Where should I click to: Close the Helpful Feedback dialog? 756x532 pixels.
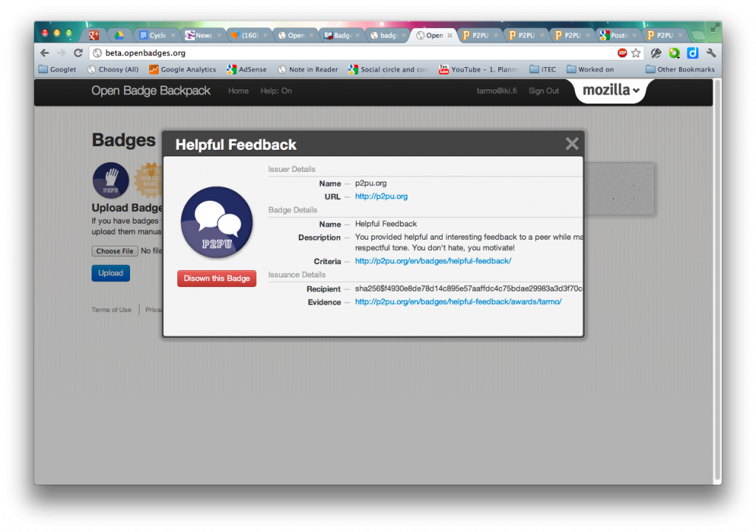[x=571, y=144]
